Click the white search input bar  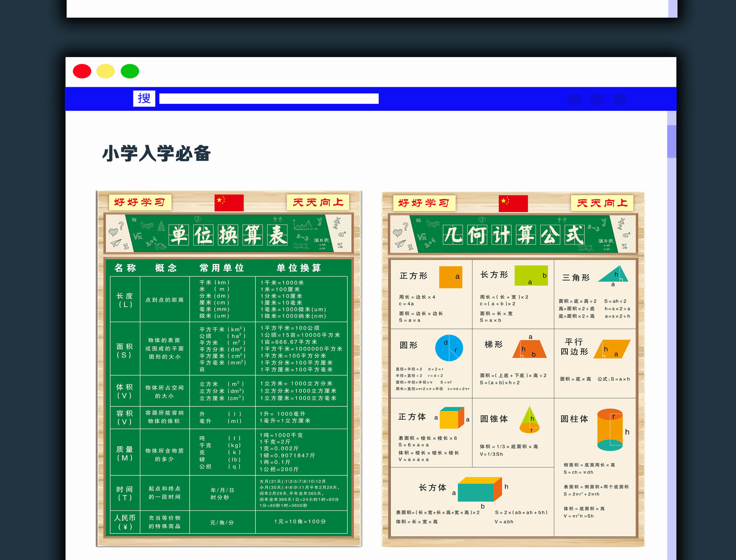click(x=269, y=99)
